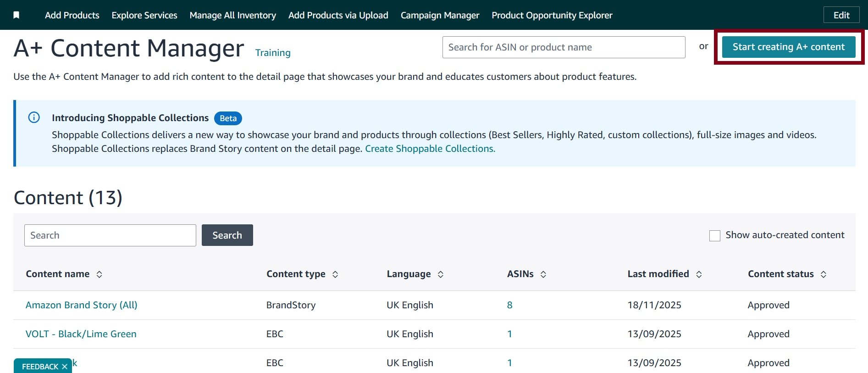Click 18/11/2025 last modified date
The width and height of the screenshot is (868, 373).
(654, 305)
